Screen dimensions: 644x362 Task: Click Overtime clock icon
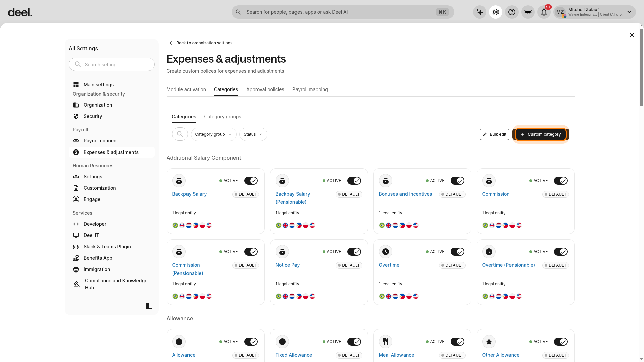pyautogui.click(x=386, y=252)
